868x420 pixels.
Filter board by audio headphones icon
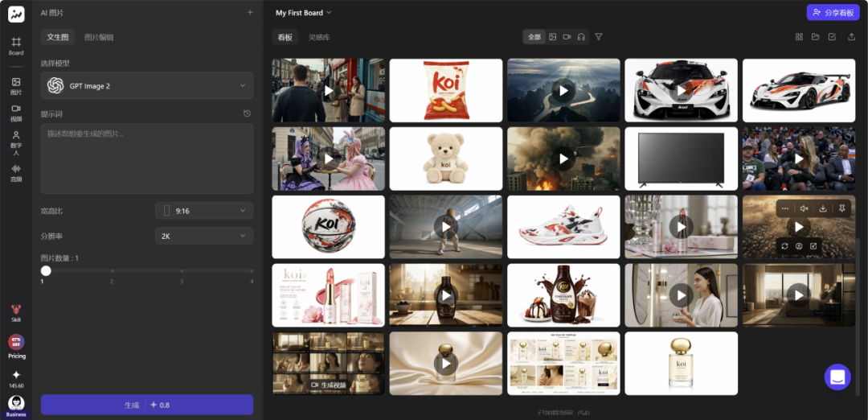pos(581,36)
